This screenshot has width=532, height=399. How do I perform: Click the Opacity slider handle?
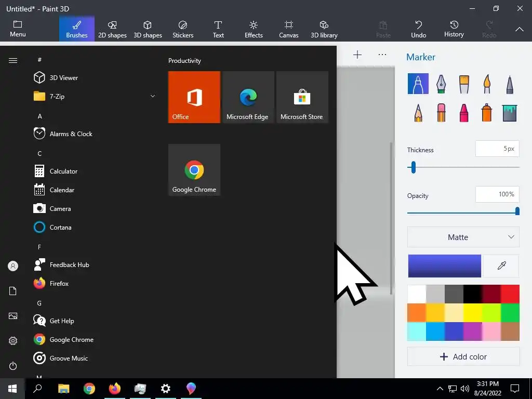(x=517, y=211)
